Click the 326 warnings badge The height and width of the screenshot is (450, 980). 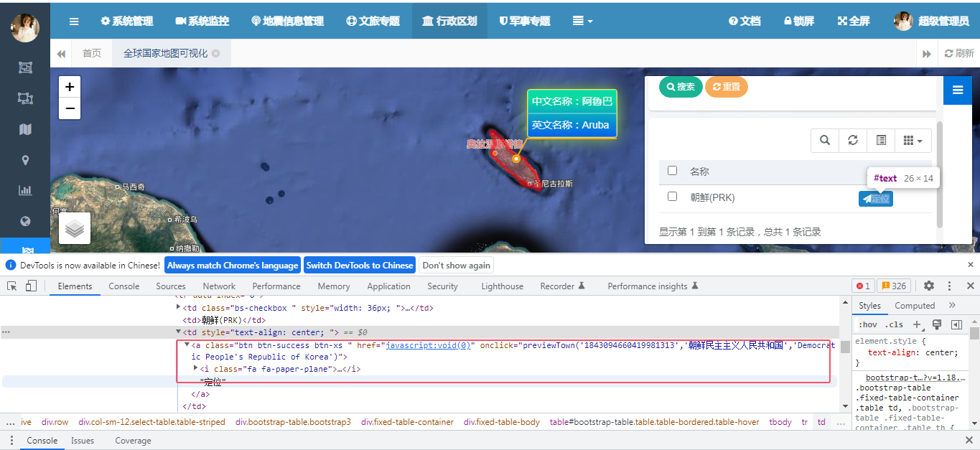pos(892,286)
